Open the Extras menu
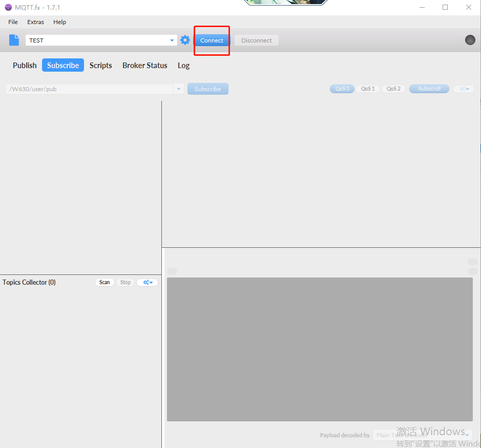This screenshot has width=481, height=448. [35, 22]
